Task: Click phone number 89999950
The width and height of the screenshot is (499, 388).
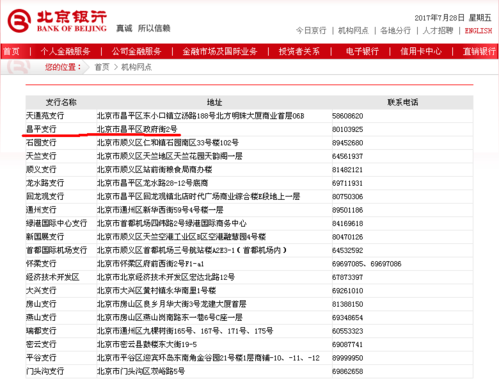Action: click(x=348, y=358)
